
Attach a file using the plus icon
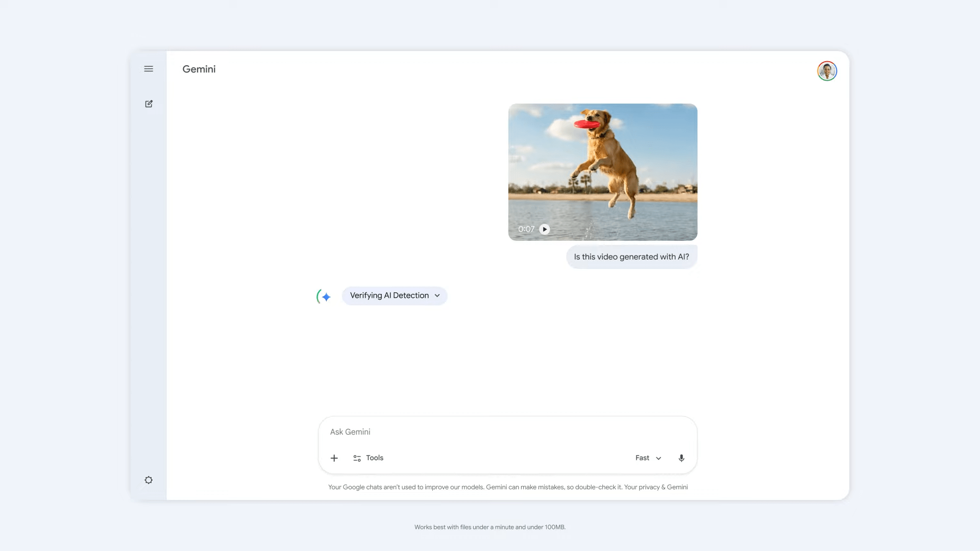(x=334, y=458)
